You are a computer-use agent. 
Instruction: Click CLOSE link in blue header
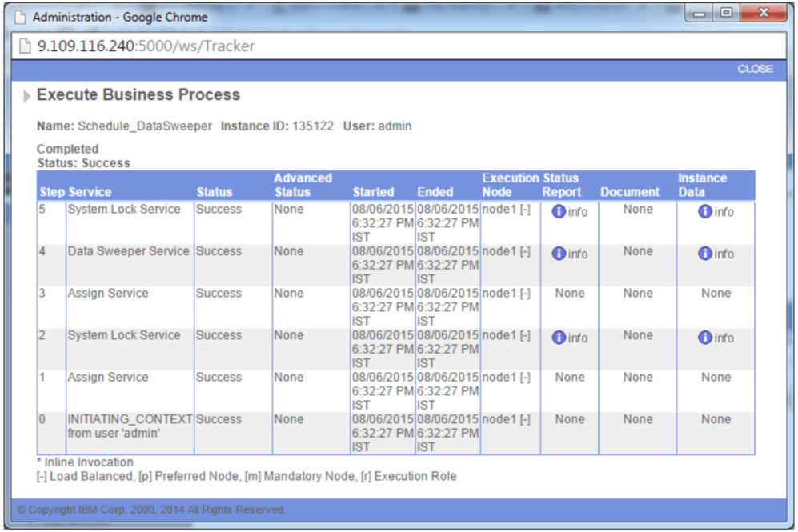point(755,69)
